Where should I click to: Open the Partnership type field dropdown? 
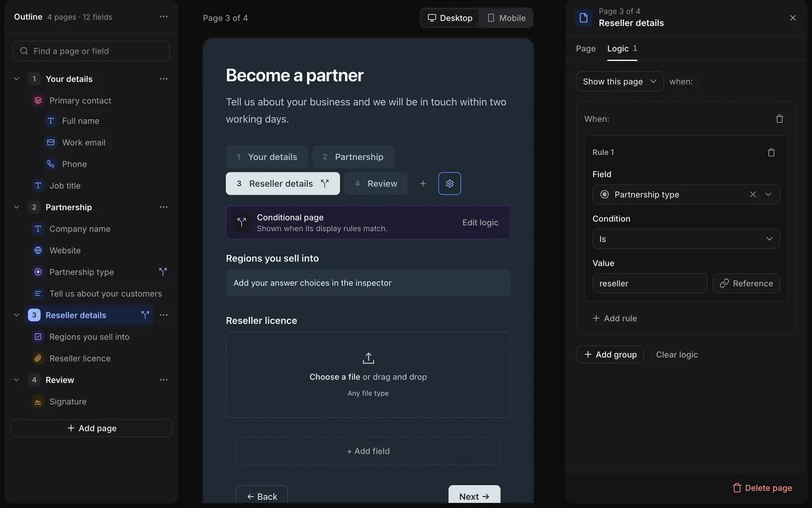coord(768,194)
